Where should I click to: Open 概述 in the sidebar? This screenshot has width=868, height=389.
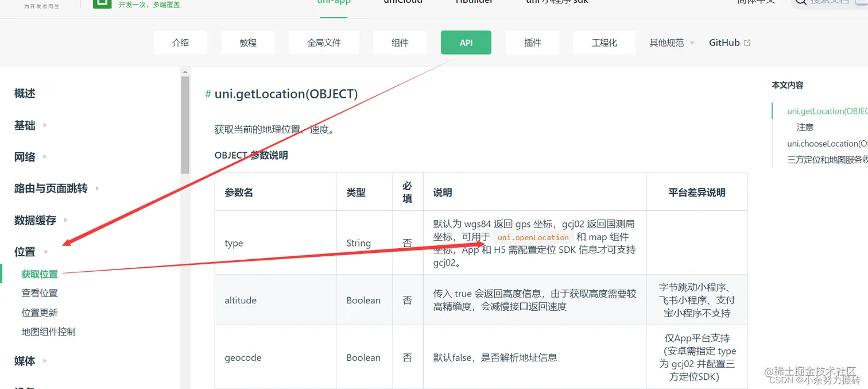click(25, 94)
